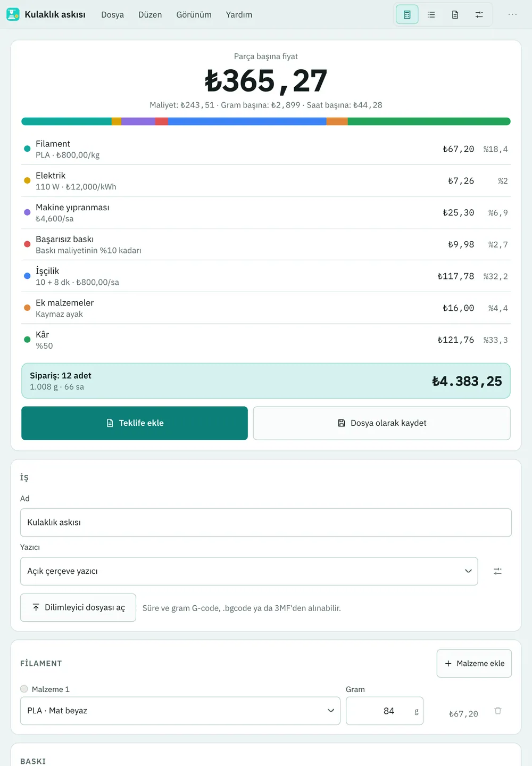The image size is (532, 766).
Task: Click the blue İşçilik segment of cost bar
Action: coord(247,121)
